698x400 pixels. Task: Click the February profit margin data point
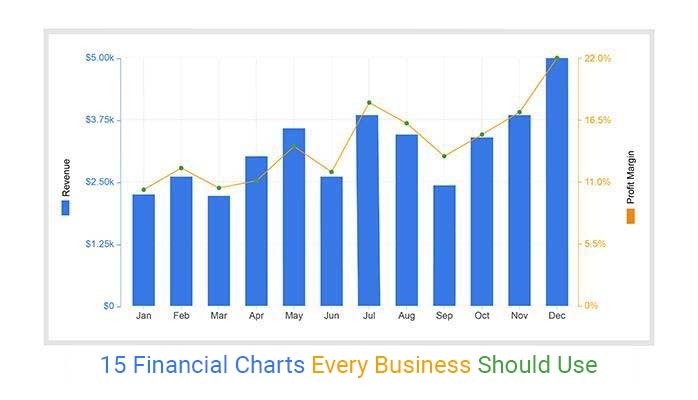pos(181,168)
